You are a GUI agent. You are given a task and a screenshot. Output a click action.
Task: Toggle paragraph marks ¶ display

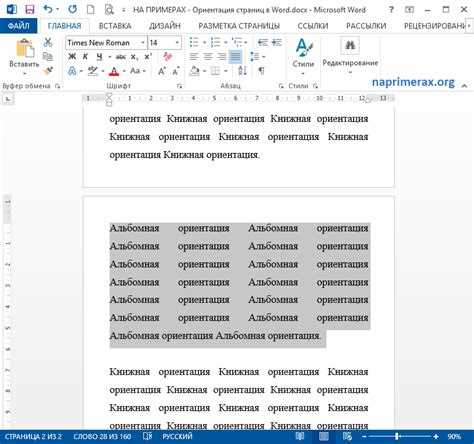262,71
